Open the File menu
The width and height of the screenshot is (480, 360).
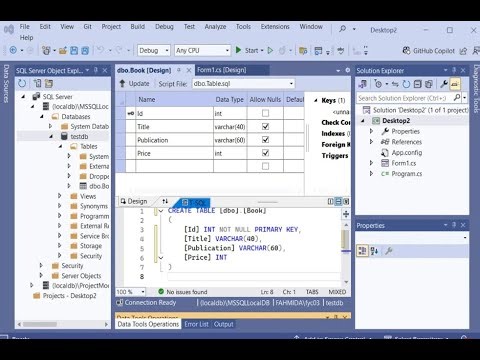click(x=24, y=27)
